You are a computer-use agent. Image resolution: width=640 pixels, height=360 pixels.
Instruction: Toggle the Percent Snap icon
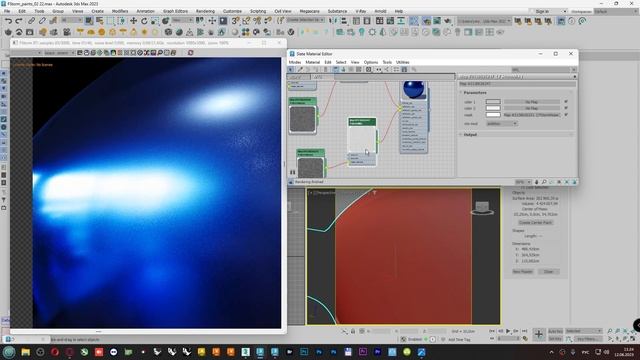(257, 21)
